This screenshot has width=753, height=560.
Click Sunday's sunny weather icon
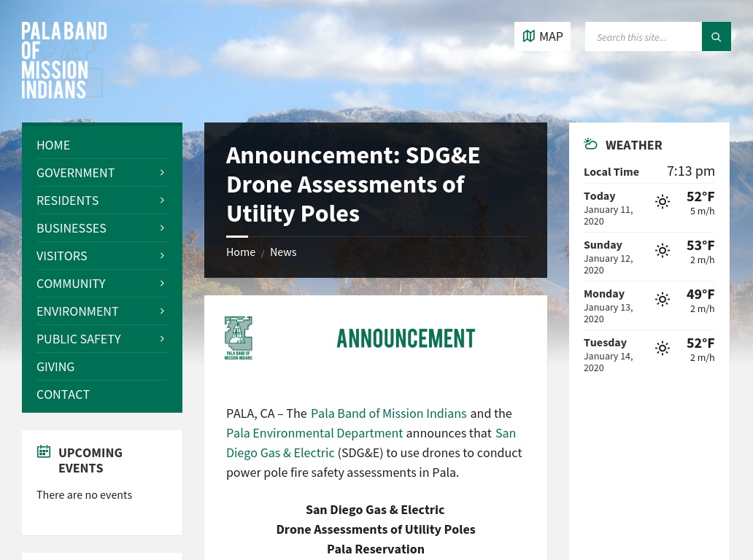[x=663, y=251]
